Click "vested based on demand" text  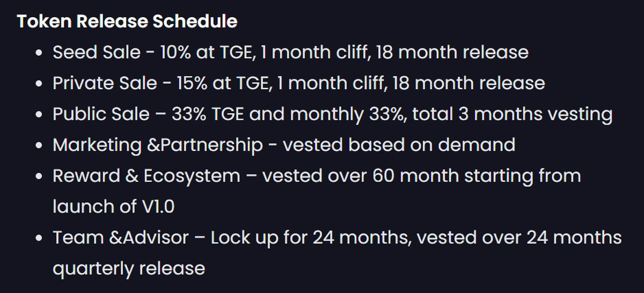(x=399, y=145)
